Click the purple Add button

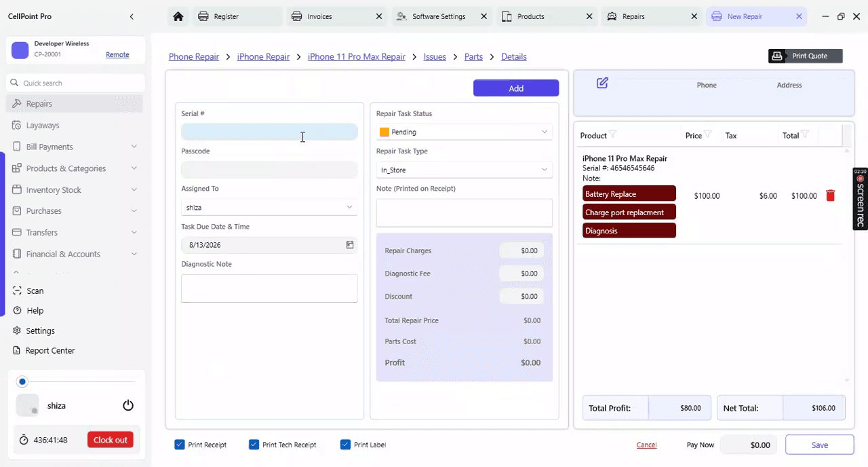516,88
